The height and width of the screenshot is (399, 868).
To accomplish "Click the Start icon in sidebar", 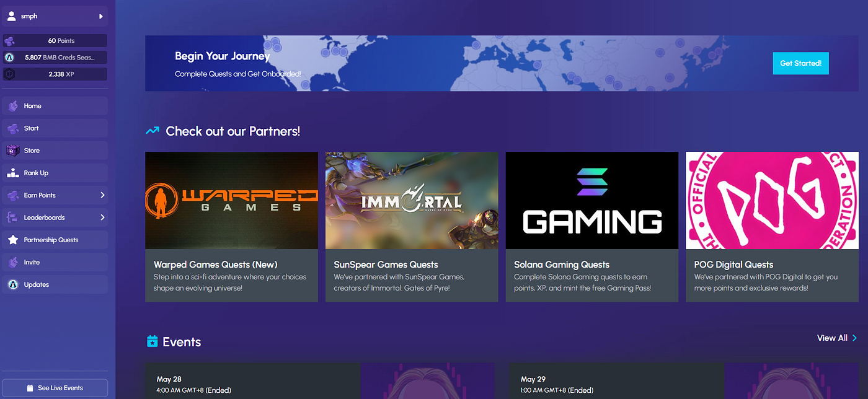I will point(12,128).
